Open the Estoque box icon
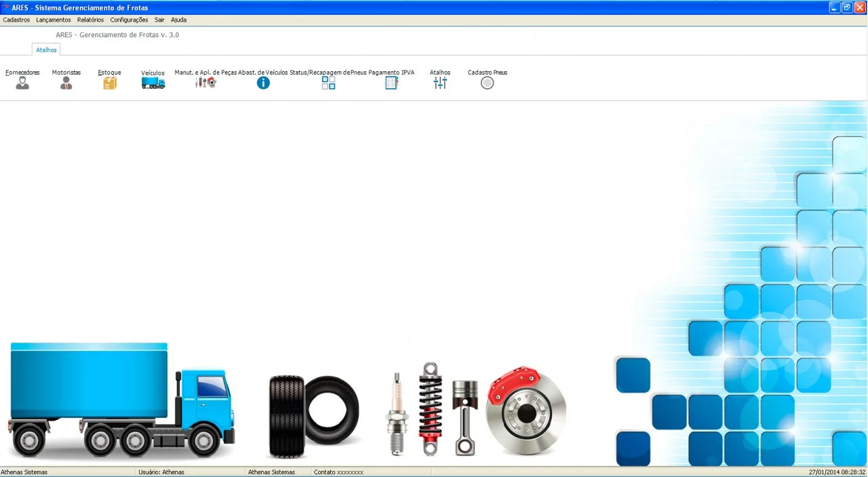Screen dimensions: 868x477 click(x=110, y=83)
